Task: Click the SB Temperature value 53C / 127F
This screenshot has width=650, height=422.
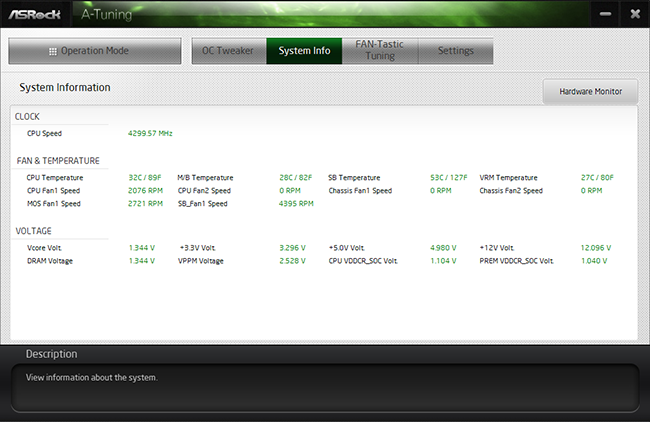Action: tap(449, 177)
